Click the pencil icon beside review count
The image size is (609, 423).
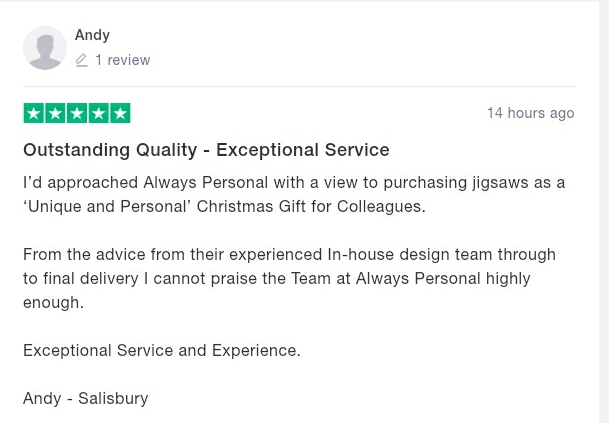click(x=82, y=60)
